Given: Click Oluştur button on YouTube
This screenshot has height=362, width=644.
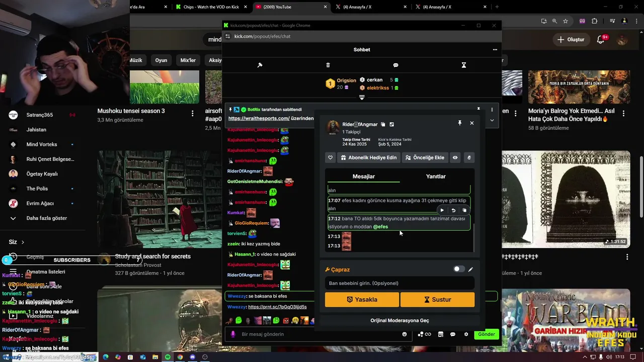Looking at the screenshot, I should [x=571, y=39].
